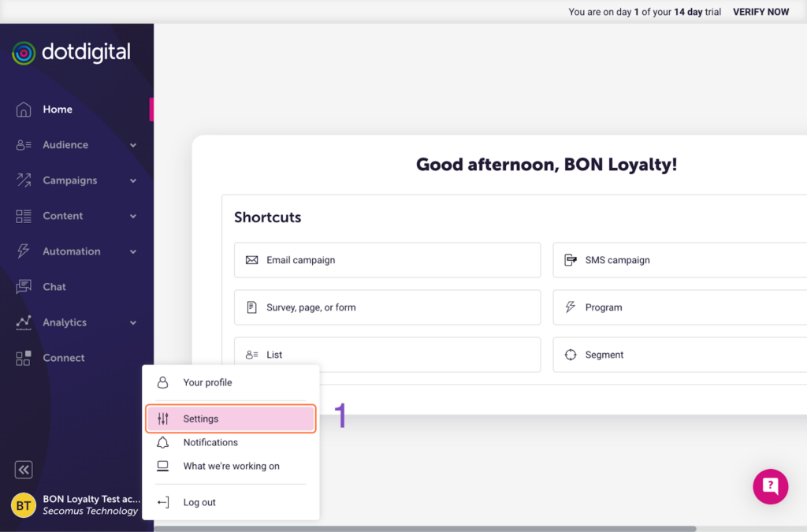Open Your profile from the menu
This screenshot has height=532, width=807.
click(207, 382)
